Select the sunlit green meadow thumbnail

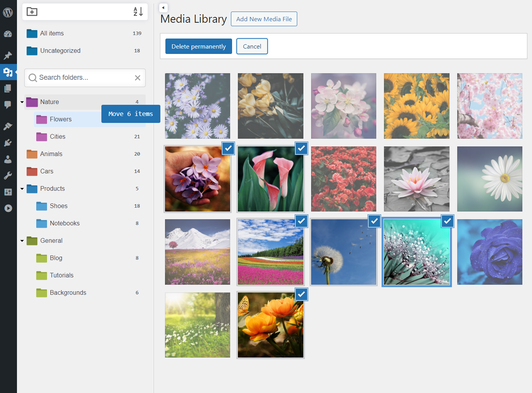[197, 325]
